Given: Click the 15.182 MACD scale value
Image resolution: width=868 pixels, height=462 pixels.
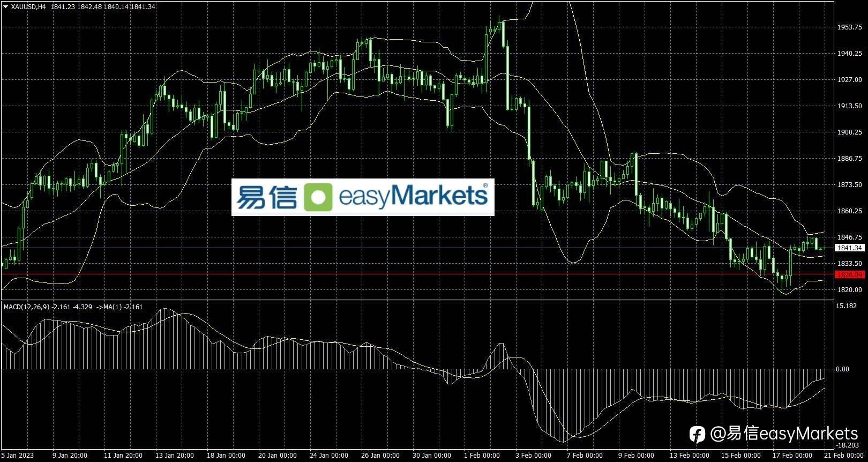Looking at the screenshot, I should (x=846, y=306).
